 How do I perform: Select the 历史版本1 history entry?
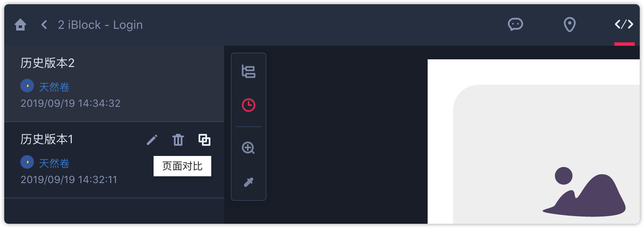click(114, 160)
